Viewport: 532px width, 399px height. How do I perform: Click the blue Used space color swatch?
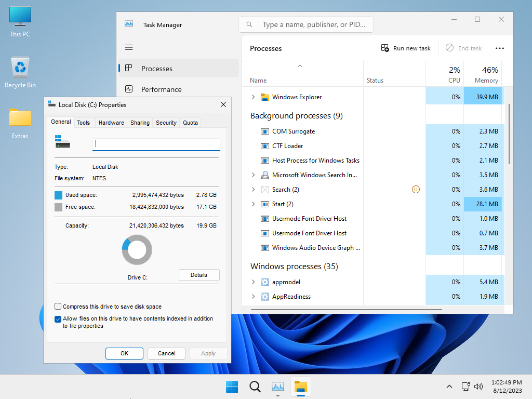point(58,195)
